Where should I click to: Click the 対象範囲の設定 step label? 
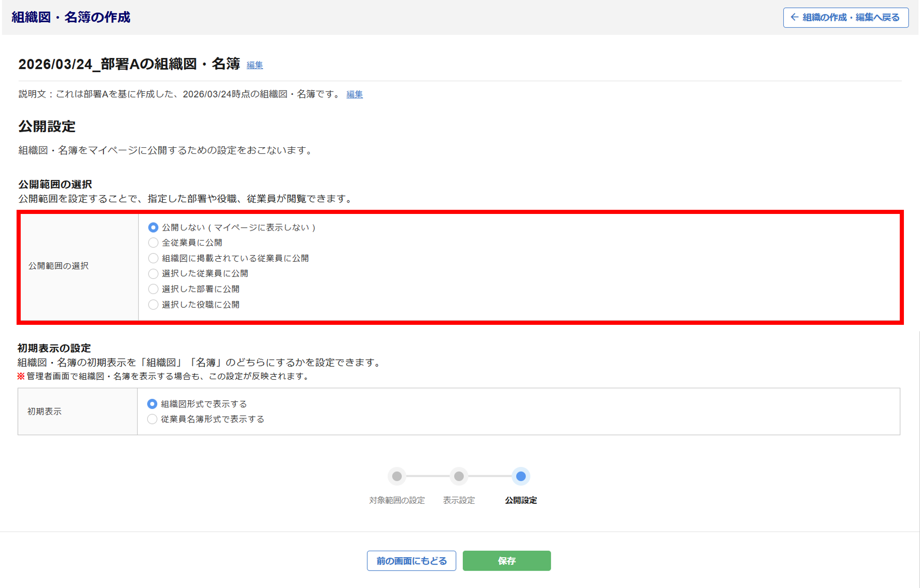[397, 500]
